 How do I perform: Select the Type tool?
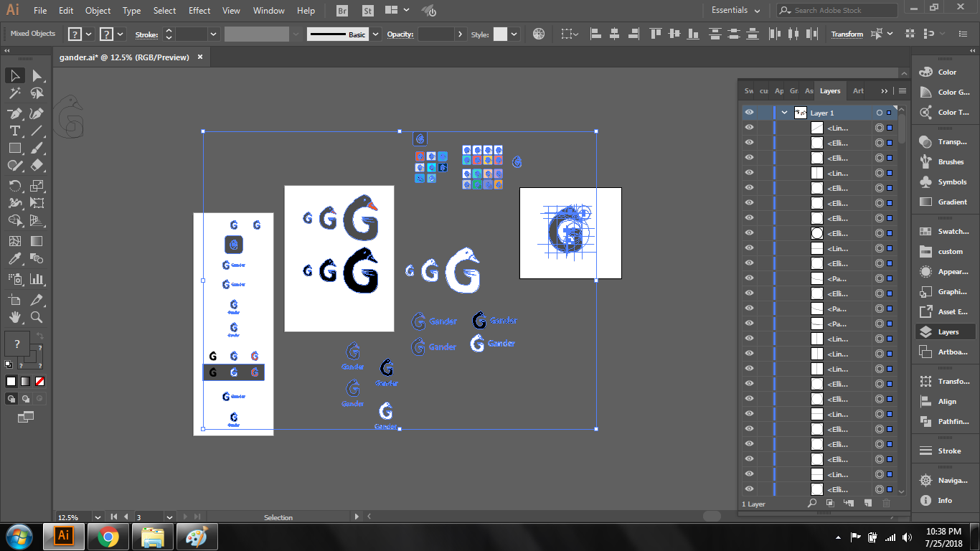coord(14,131)
